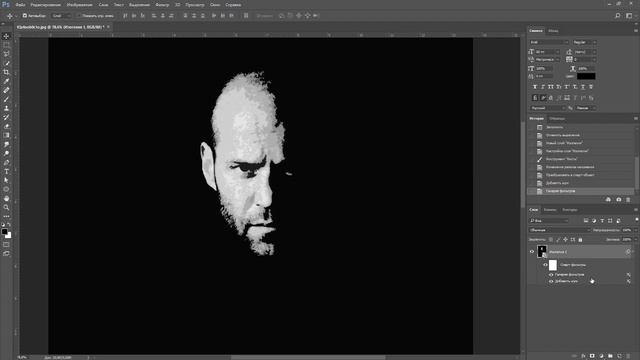Viewport: 640px width, 360px height.
Task: Switch to the Абзац tab
Action: (553, 31)
